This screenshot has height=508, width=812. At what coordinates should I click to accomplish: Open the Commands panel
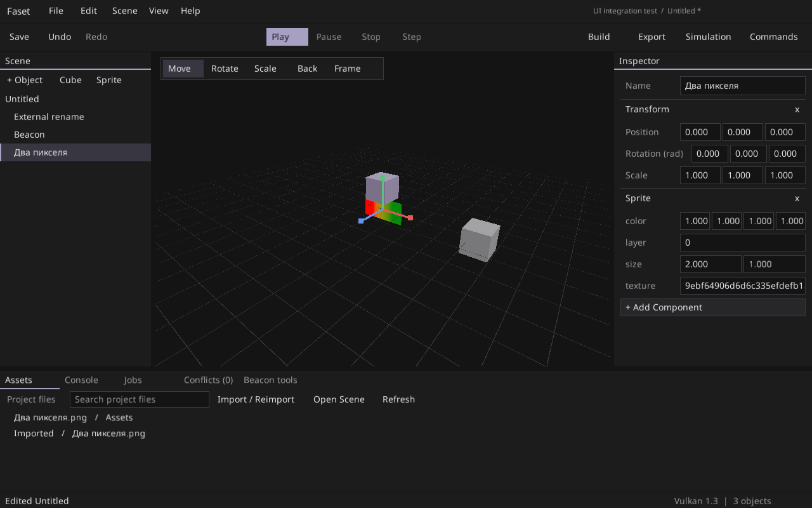(x=773, y=37)
